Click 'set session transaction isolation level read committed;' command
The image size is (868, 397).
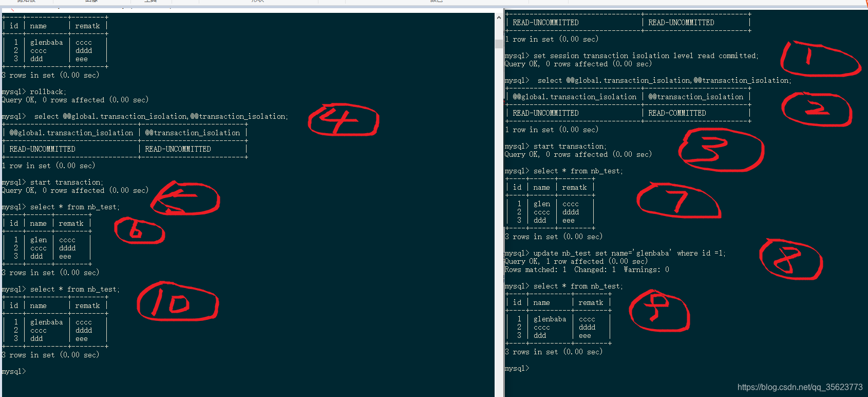click(646, 56)
